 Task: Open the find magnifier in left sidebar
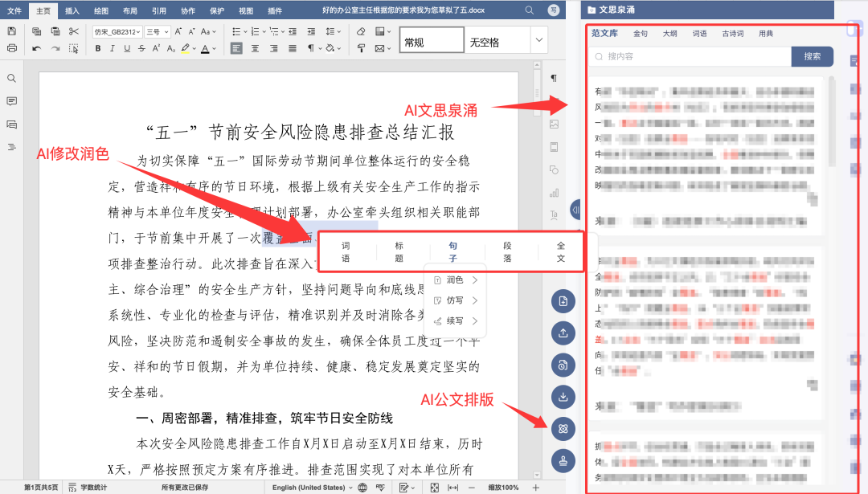pyautogui.click(x=11, y=79)
